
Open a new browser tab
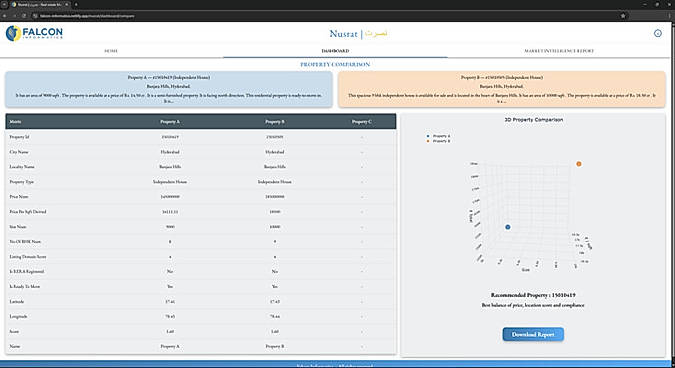pyautogui.click(x=76, y=4)
